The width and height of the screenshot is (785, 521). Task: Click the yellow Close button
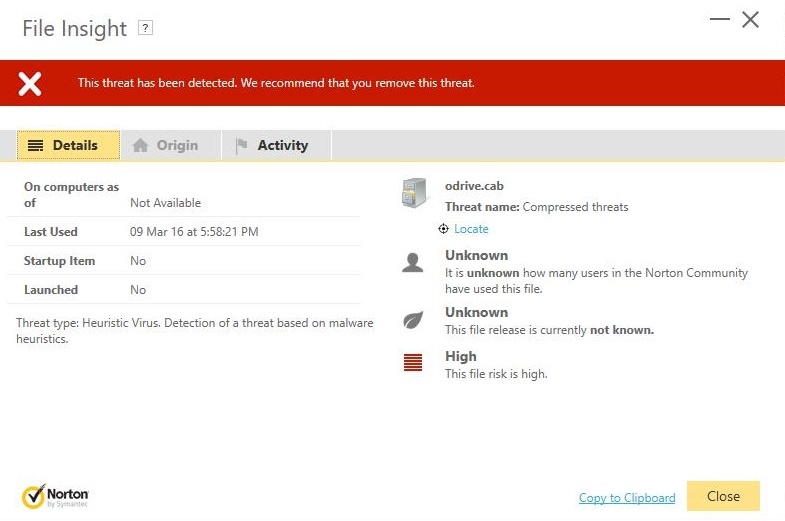pyautogui.click(x=723, y=496)
